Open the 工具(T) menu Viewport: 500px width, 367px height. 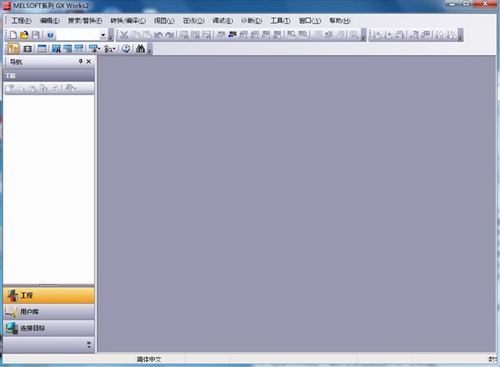point(280,21)
